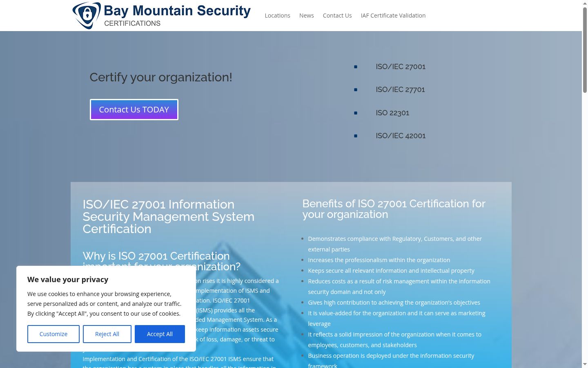The image size is (588, 368).
Task: Click the page vertical scrollbar thumb
Action: click(585, 50)
